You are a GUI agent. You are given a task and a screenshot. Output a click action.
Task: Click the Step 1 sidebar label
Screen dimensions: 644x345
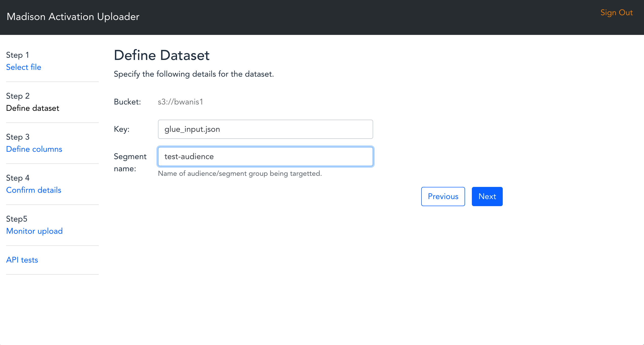(x=17, y=55)
